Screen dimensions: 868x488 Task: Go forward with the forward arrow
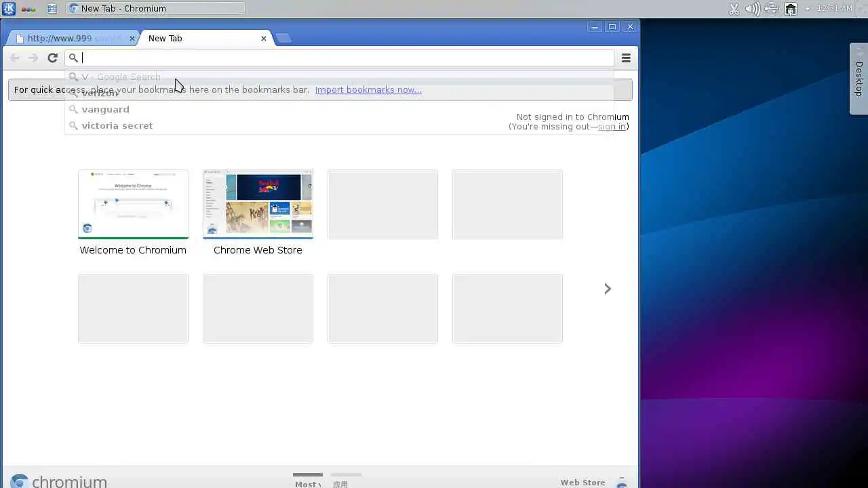(33, 58)
